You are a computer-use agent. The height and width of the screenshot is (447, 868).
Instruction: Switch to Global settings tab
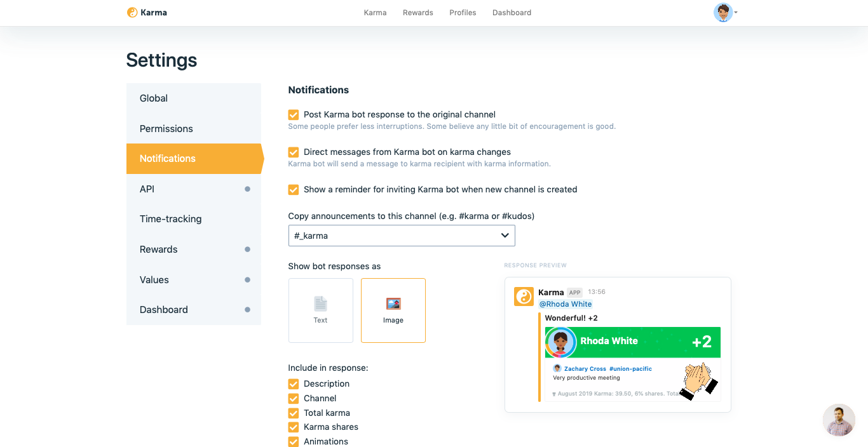[x=194, y=98]
